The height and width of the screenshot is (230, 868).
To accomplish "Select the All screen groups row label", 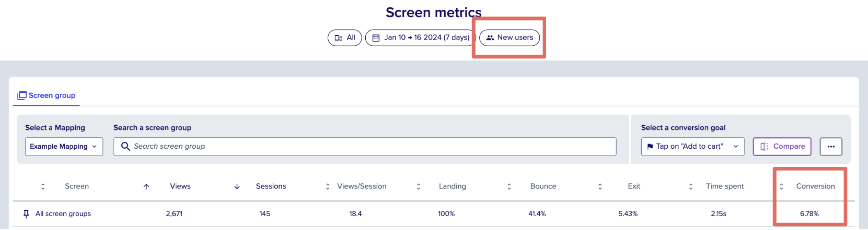I will (x=63, y=214).
